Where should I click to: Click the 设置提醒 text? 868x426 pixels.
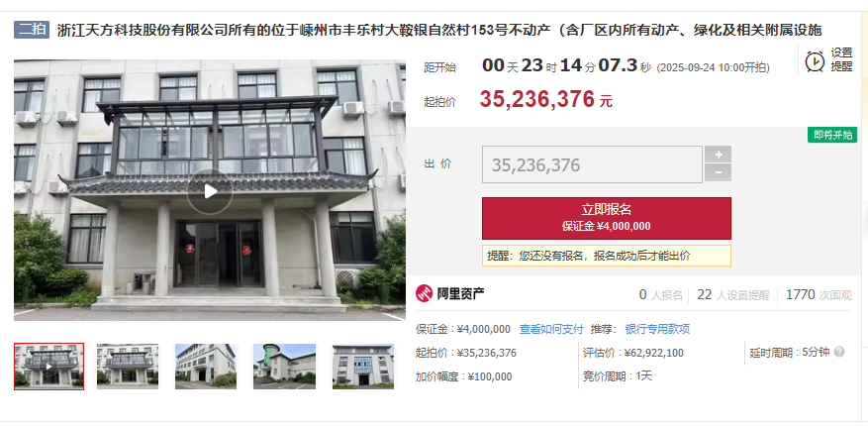click(x=841, y=59)
